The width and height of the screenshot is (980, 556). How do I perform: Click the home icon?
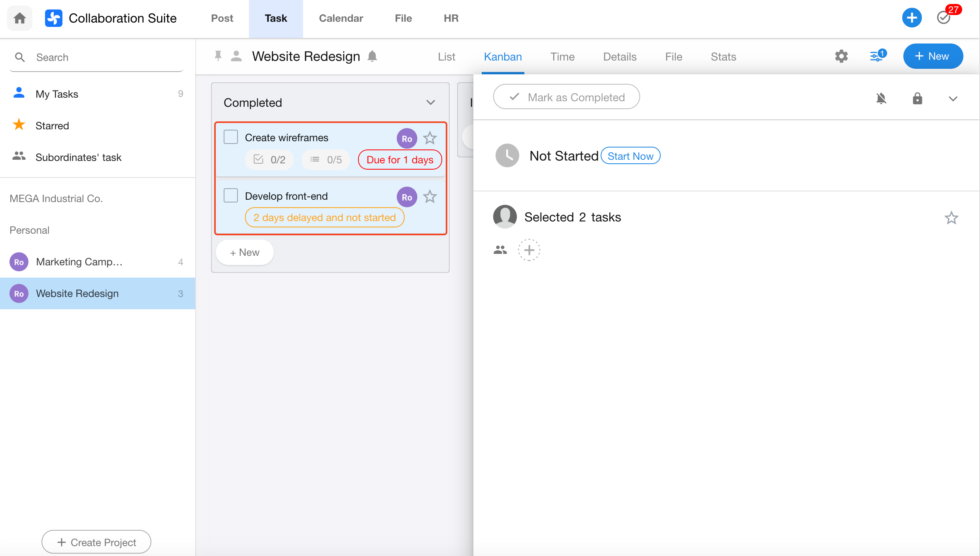20,18
